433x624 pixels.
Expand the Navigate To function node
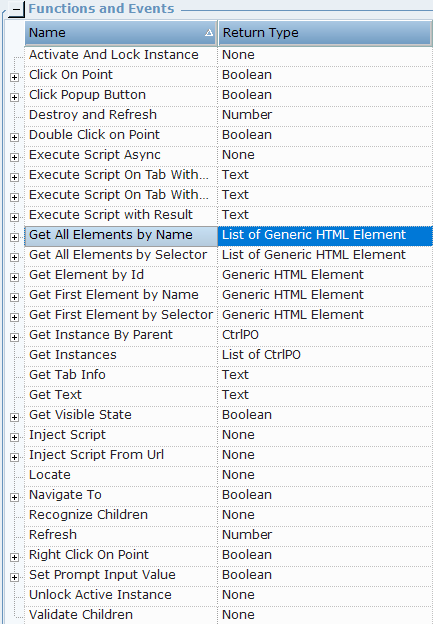pos(14,497)
